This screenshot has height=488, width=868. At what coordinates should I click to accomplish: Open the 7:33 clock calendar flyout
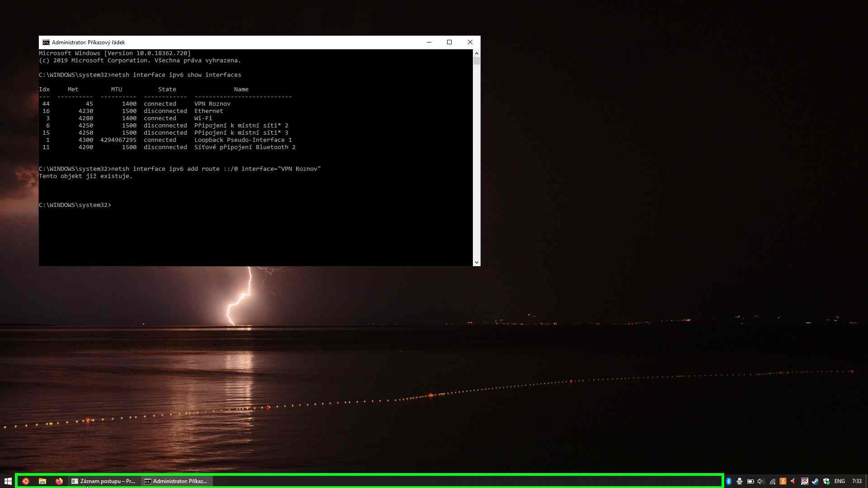tap(857, 481)
